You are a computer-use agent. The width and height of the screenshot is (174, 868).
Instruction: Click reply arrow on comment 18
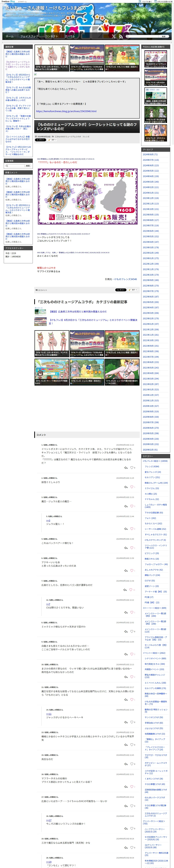click(x=126, y=829)
